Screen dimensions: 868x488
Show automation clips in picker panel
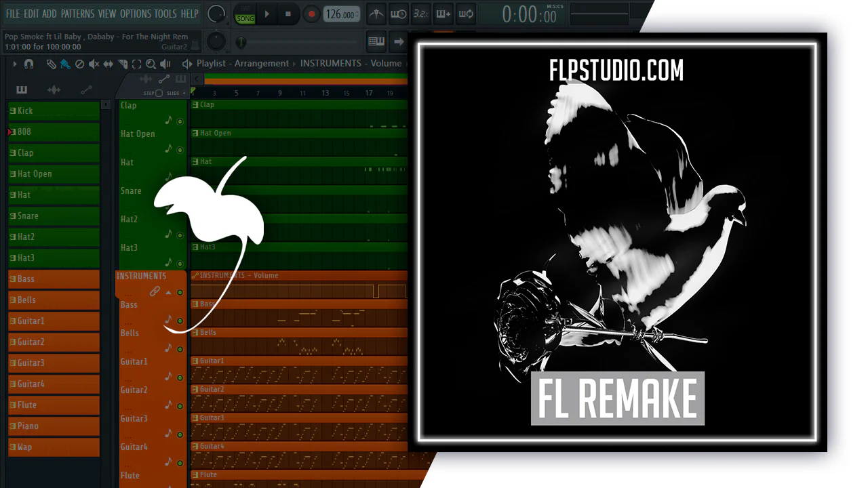point(86,89)
